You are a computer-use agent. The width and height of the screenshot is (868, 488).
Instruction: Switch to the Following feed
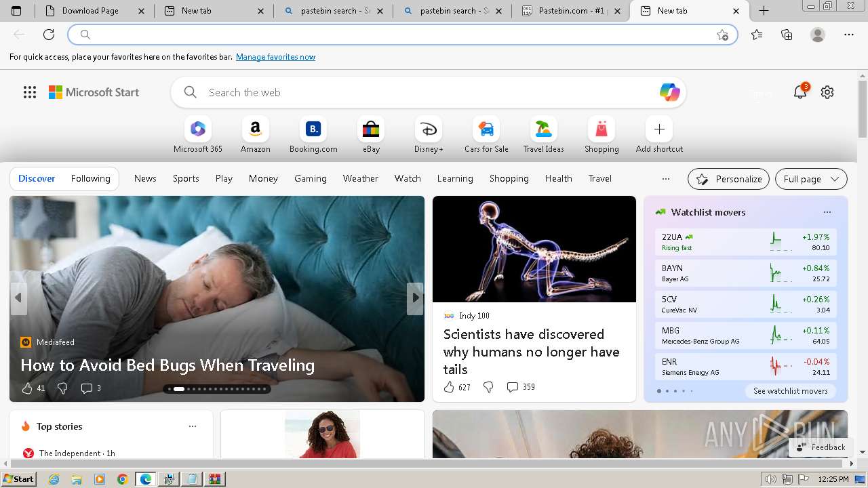point(91,179)
